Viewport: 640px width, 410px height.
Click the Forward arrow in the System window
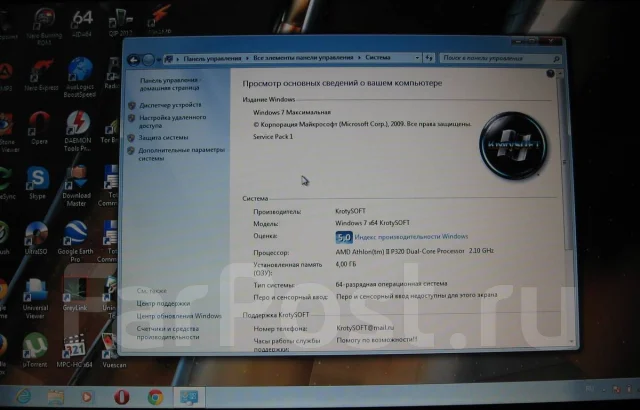(148, 60)
